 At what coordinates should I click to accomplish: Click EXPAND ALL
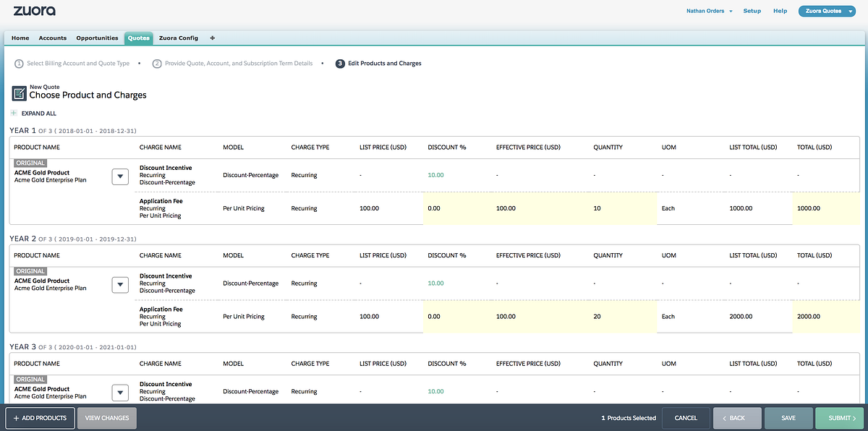39,114
